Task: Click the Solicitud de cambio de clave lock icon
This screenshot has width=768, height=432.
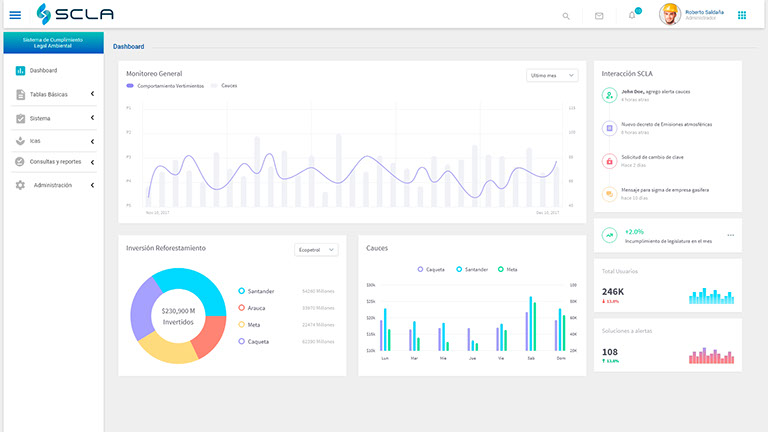Action: [x=608, y=161]
